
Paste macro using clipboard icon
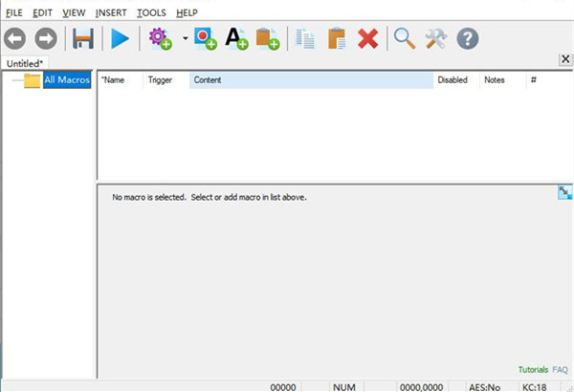pos(337,38)
